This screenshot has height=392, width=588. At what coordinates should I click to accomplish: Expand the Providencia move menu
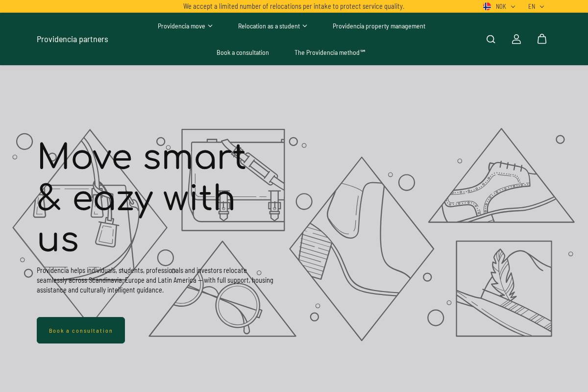point(182,26)
